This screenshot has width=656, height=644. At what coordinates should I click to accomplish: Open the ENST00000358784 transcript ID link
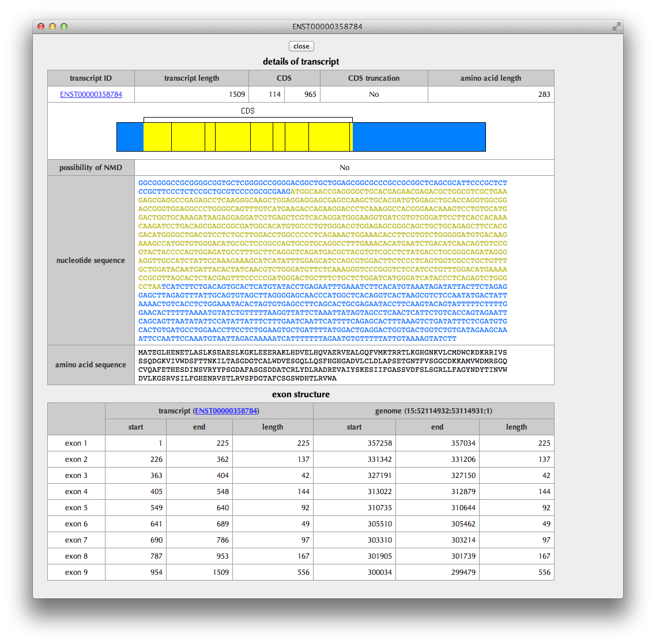(91, 95)
